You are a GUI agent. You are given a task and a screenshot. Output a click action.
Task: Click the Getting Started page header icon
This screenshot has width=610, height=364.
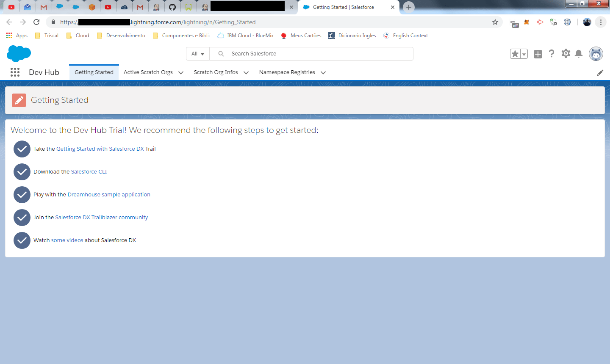tap(19, 100)
